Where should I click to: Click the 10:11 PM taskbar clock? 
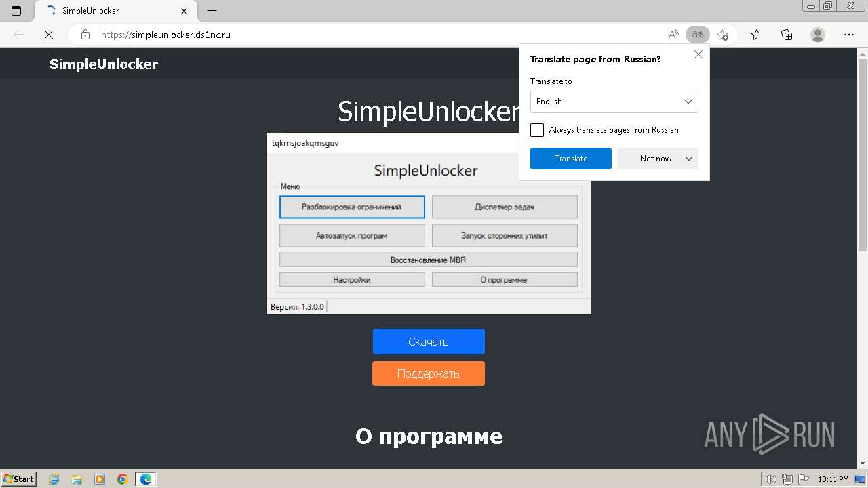coord(833,479)
